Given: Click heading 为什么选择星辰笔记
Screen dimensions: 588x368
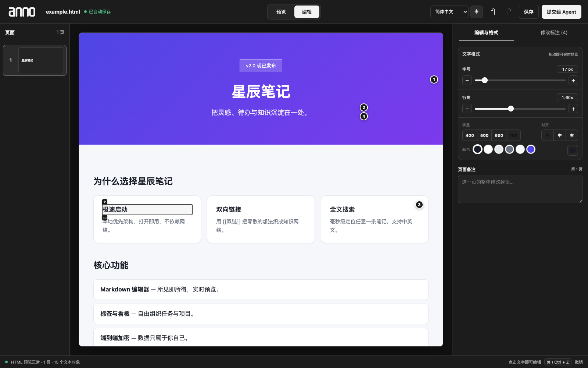Looking at the screenshot, I should click(133, 181).
